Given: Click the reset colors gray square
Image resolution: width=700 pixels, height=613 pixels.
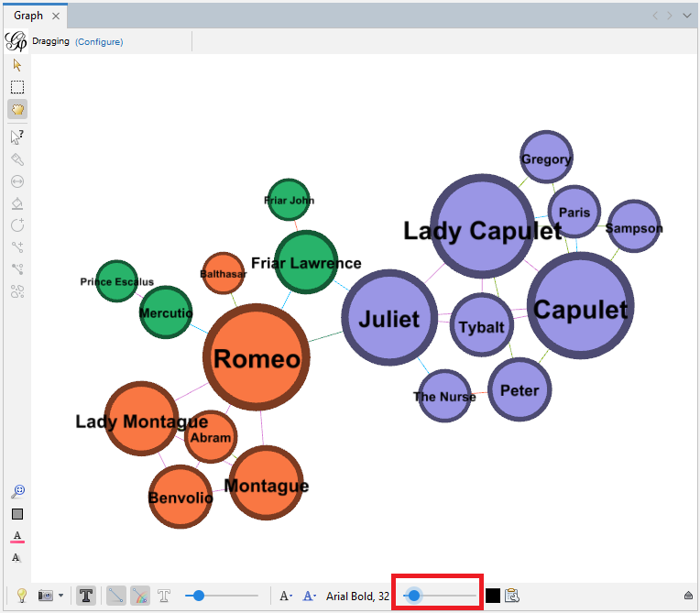Looking at the screenshot, I should pyautogui.click(x=17, y=514).
